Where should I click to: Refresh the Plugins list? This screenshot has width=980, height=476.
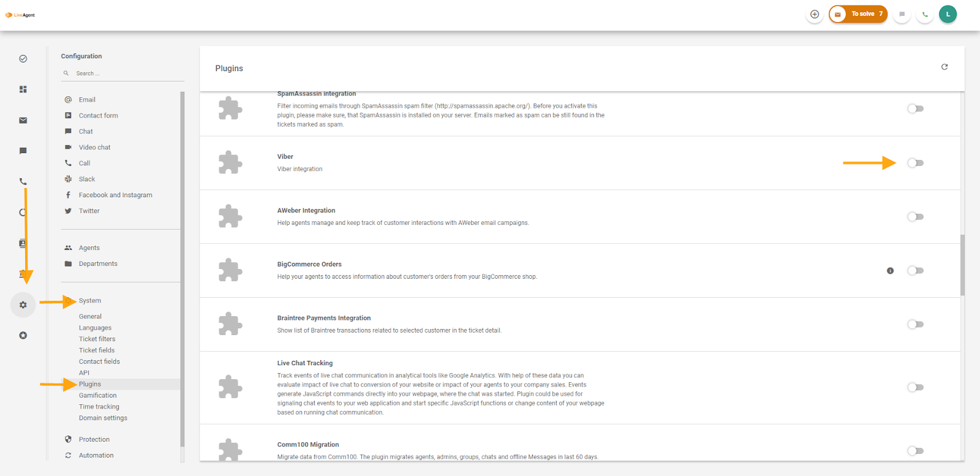(x=944, y=67)
